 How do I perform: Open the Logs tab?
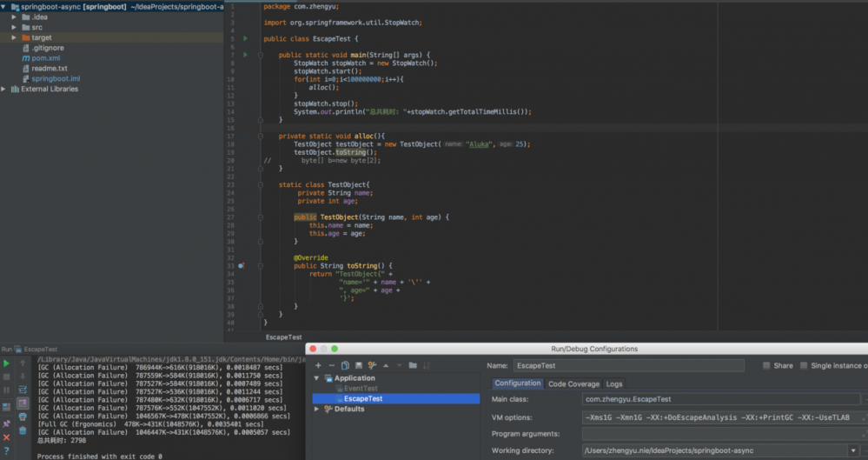[614, 383]
